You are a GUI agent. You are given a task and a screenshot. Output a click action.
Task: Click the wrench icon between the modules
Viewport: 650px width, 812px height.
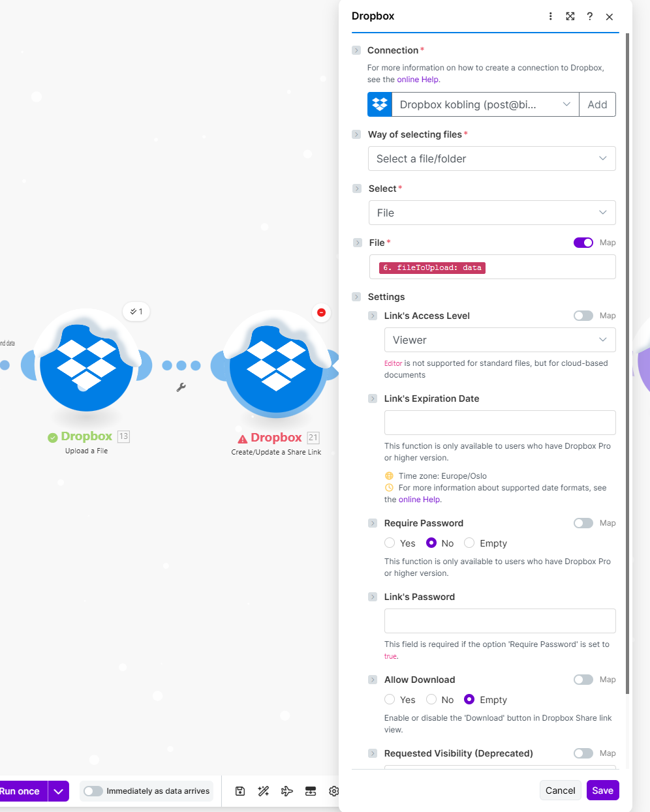pyautogui.click(x=181, y=387)
